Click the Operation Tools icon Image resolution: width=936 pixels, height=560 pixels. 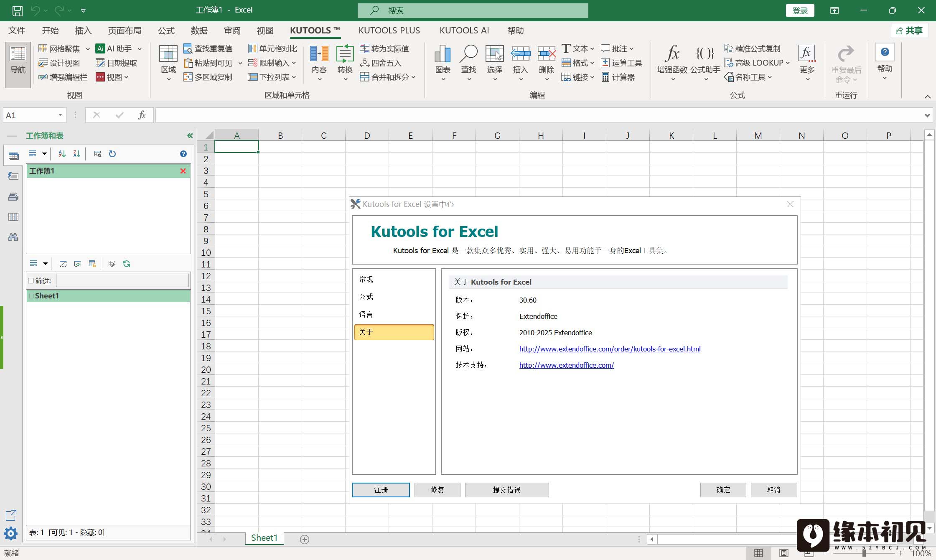click(x=621, y=63)
